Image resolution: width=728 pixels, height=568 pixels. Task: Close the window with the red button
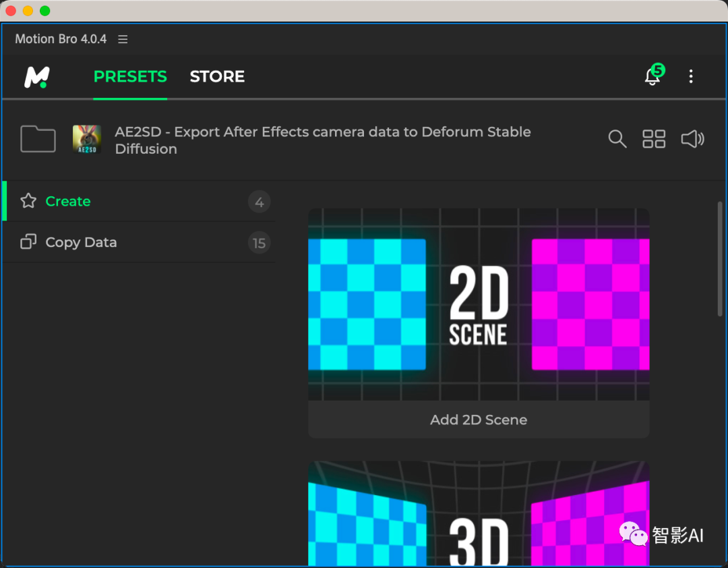(x=11, y=11)
